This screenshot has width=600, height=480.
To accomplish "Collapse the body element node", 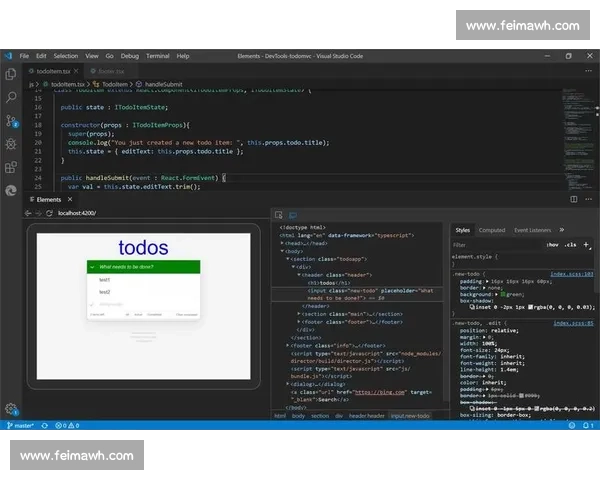I will click(x=282, y=251).
